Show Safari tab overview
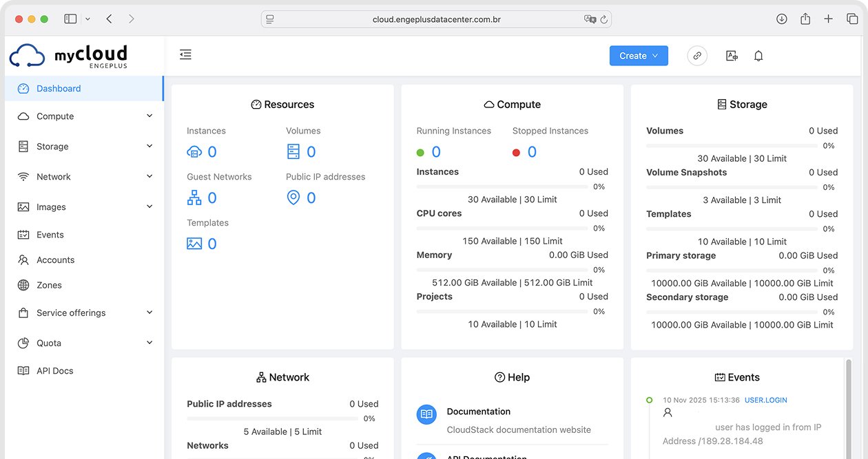The height and width of the screenshot is (459, 868). pyautogui.click(x=852, y=19)
